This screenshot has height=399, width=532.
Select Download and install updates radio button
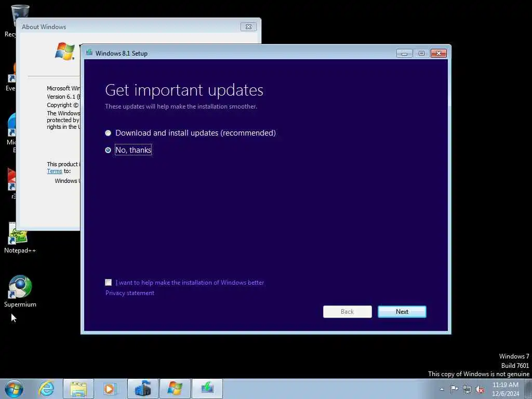click(108, 133)
